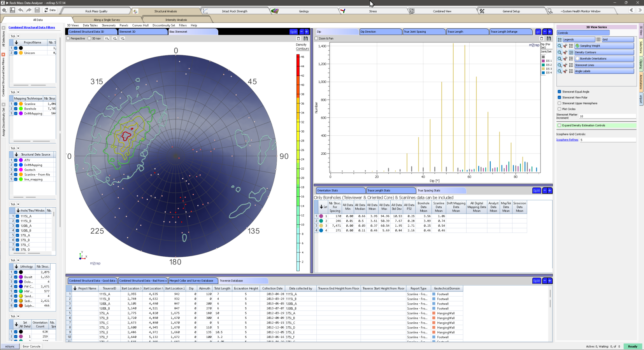Click the Structural Analysis tab icon
Image resolution: width=644 pixels, height=350 pixels.
point(135,11)
